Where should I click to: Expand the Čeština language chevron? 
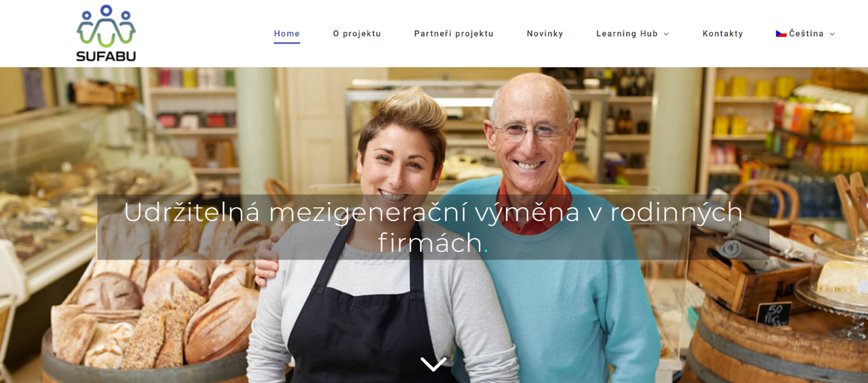tap(832, 34)
